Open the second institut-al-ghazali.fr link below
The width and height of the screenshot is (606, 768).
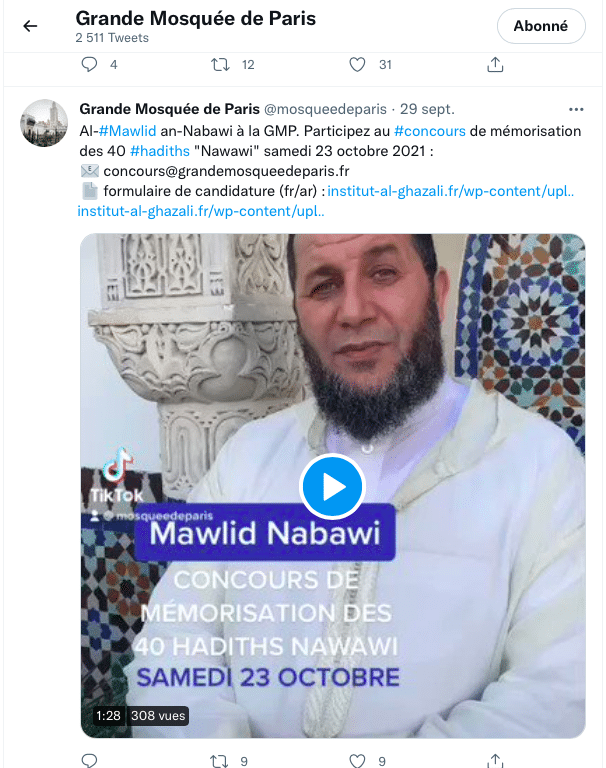pyautogui.click(x=201, y=211)
